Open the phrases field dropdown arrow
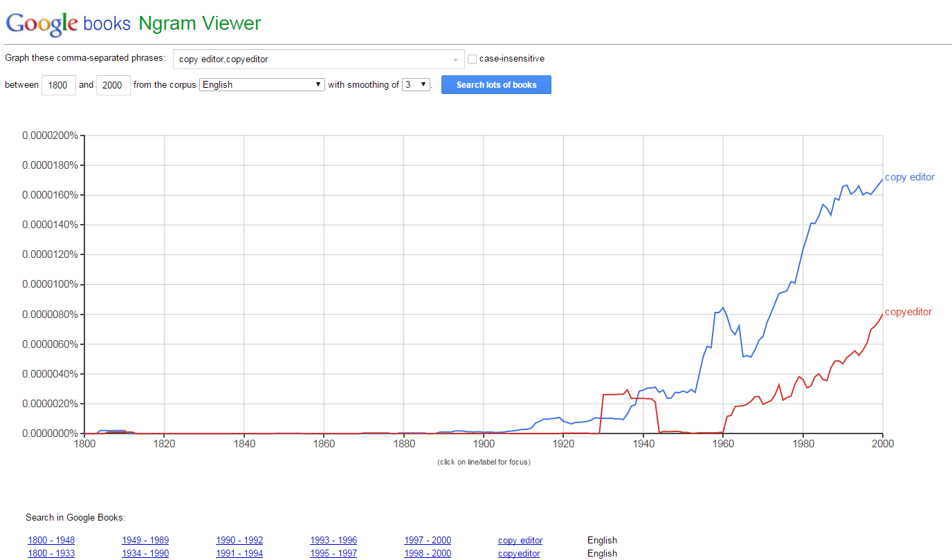Viewport: 952px width, 560px height. point(455,59)
